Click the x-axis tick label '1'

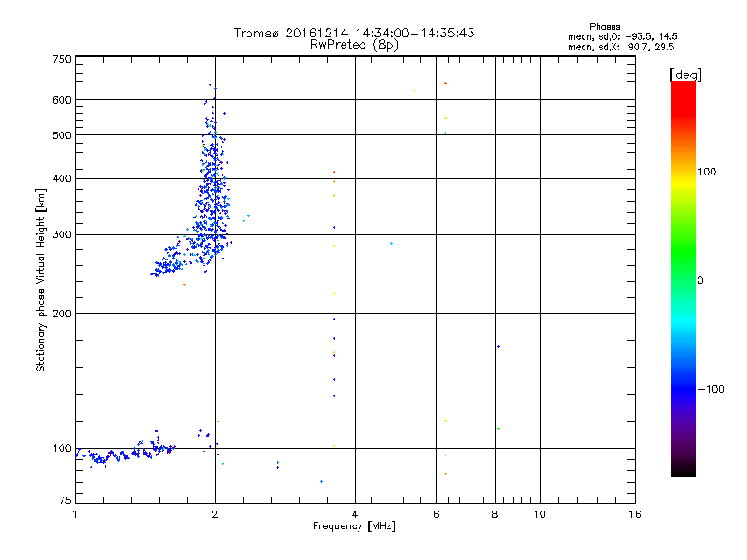coord(75,514)
